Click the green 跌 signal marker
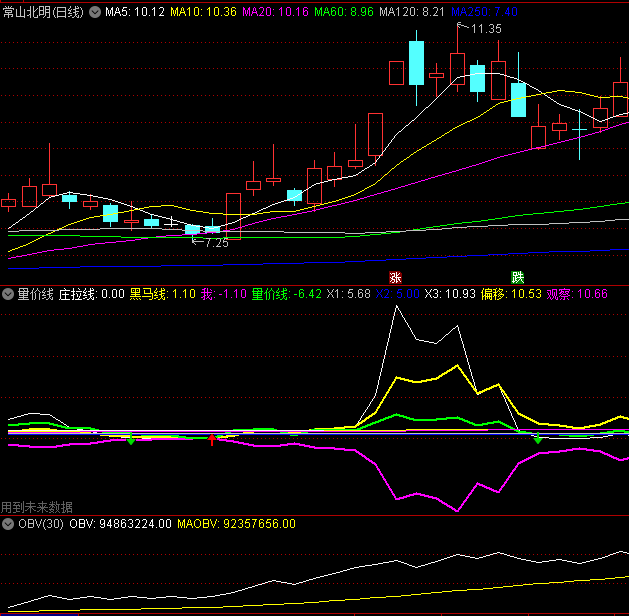 coord(517,278)
